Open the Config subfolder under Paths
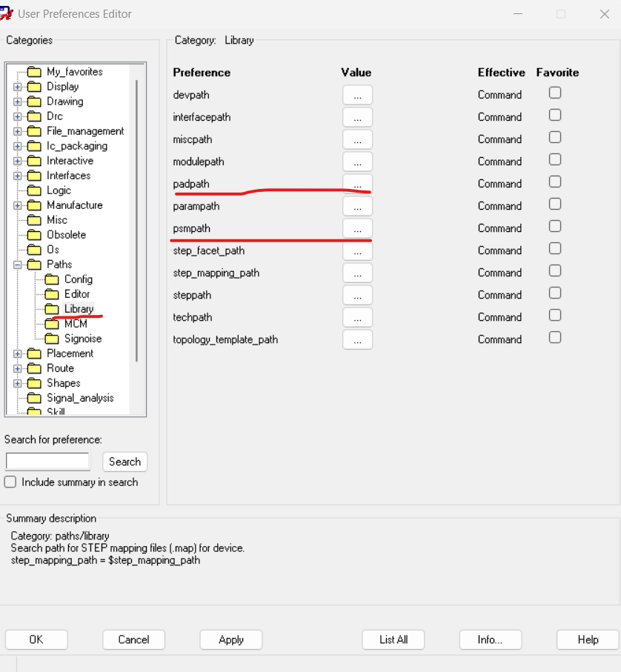The image size is (621, 672). click(78, 279)
